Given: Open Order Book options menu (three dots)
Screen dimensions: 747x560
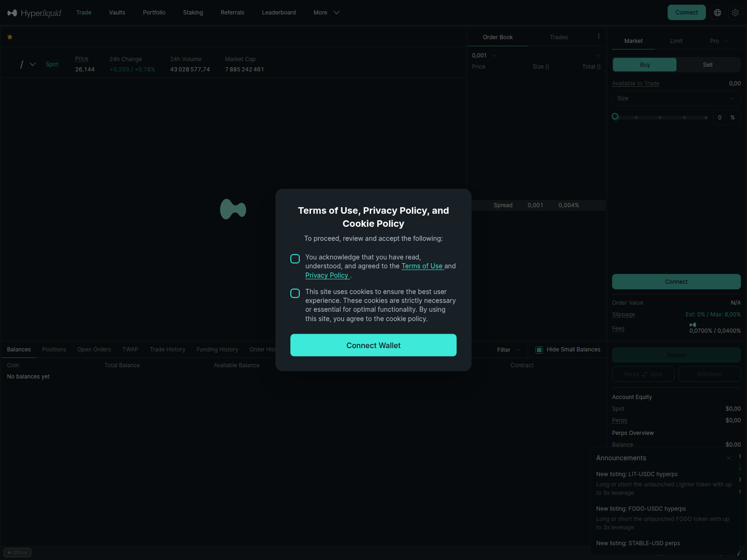Looking at the screenshot, I should 599,36.
